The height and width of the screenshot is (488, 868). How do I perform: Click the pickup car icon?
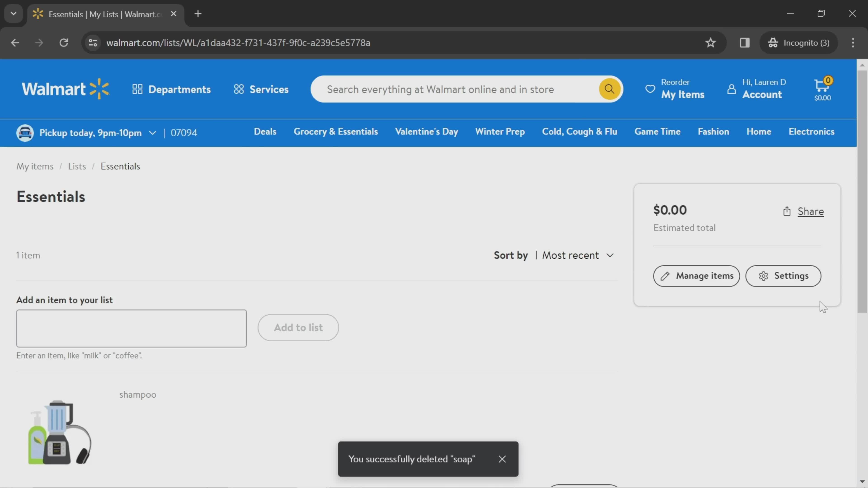point(25,133)
